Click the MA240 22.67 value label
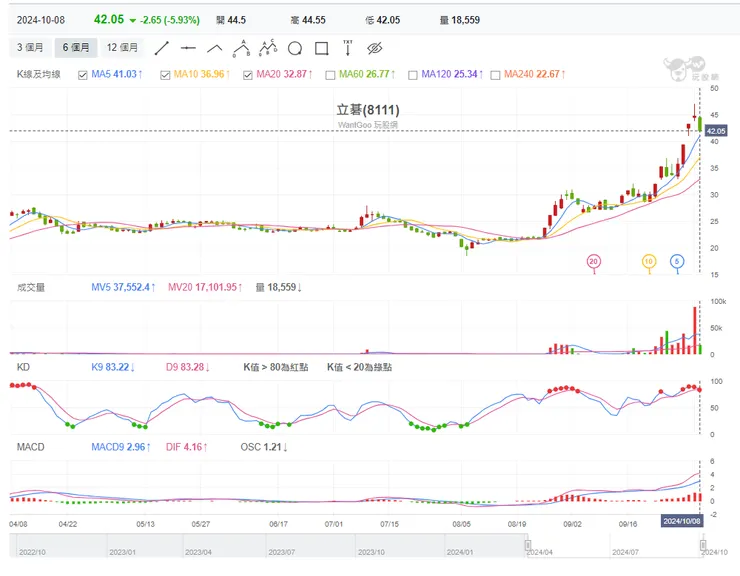Screen dimensions: 740x576 click(534, 74)
